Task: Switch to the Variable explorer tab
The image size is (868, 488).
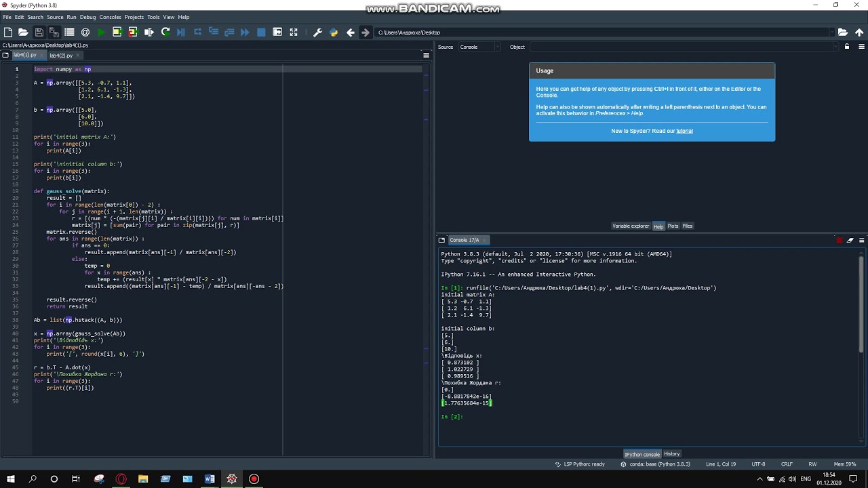Action: [x=631, y=226]
